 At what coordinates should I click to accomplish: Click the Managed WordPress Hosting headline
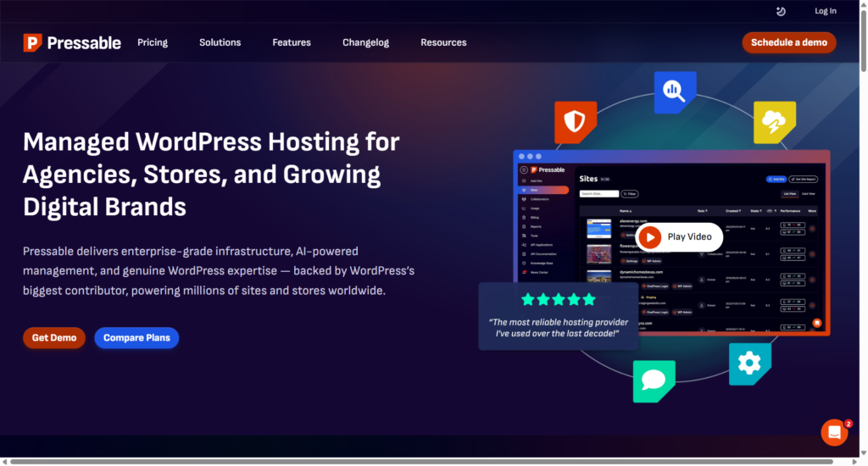(x=211, y=175)
